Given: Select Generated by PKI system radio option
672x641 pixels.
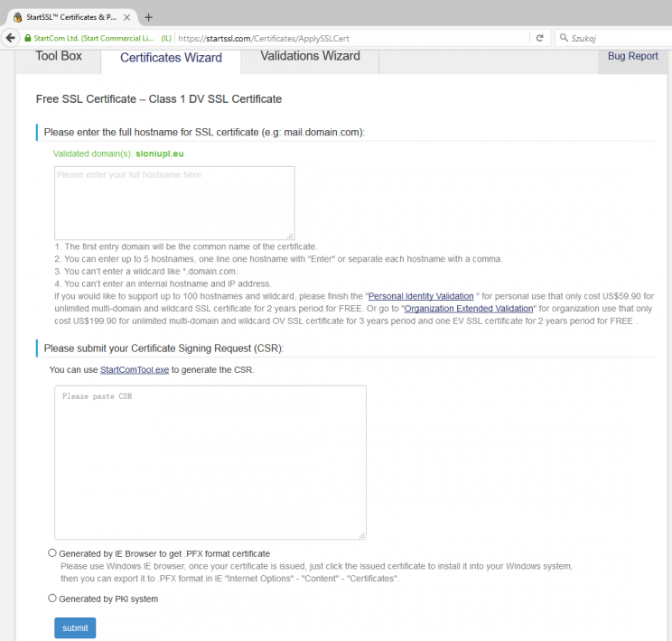Looking at the screenshot, I should pos(52,599).
